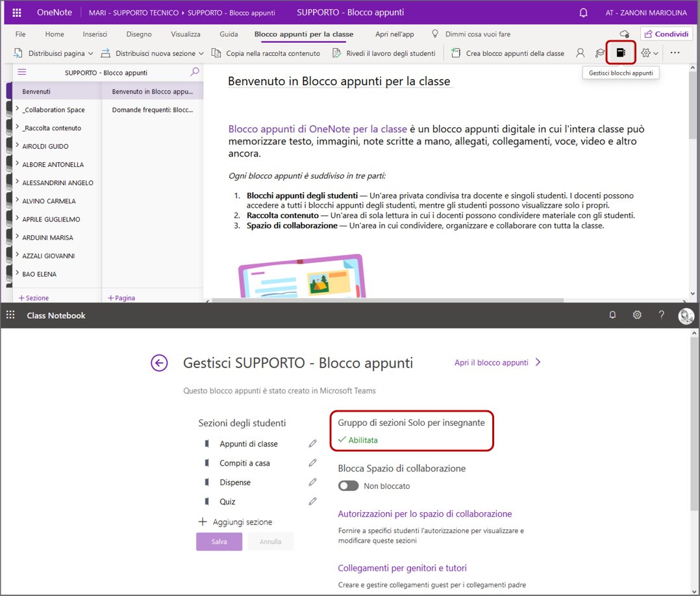Click the Rivedi il lavoro degli studenti icon

[336, 53]
